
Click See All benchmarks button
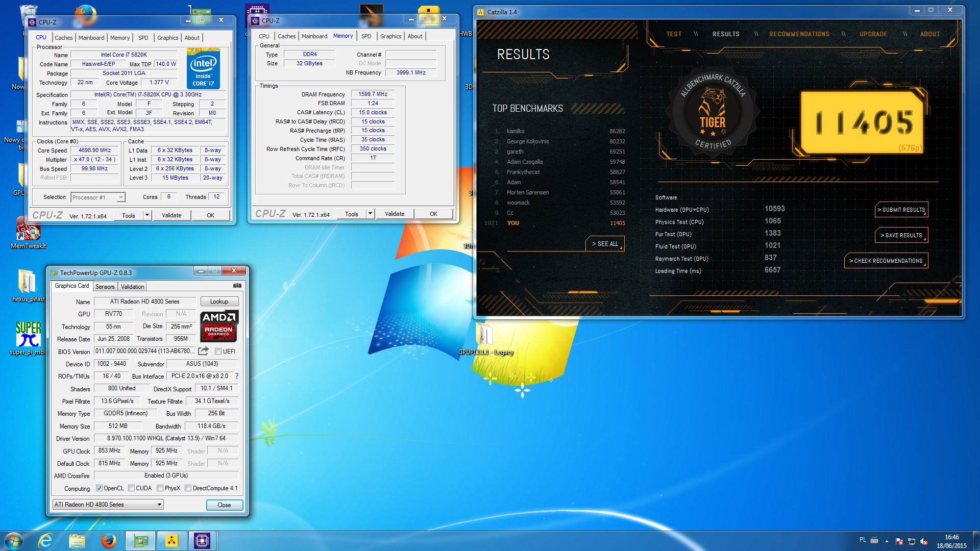click(605, 244)
